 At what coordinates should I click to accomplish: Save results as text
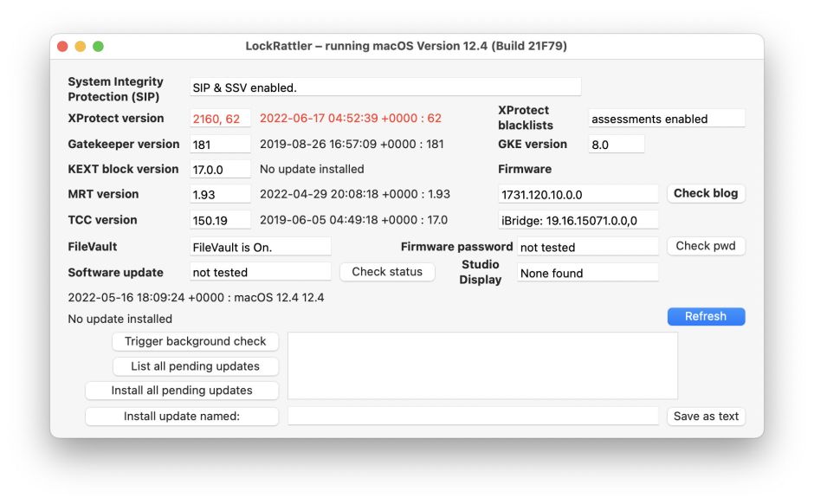[706, 417]
